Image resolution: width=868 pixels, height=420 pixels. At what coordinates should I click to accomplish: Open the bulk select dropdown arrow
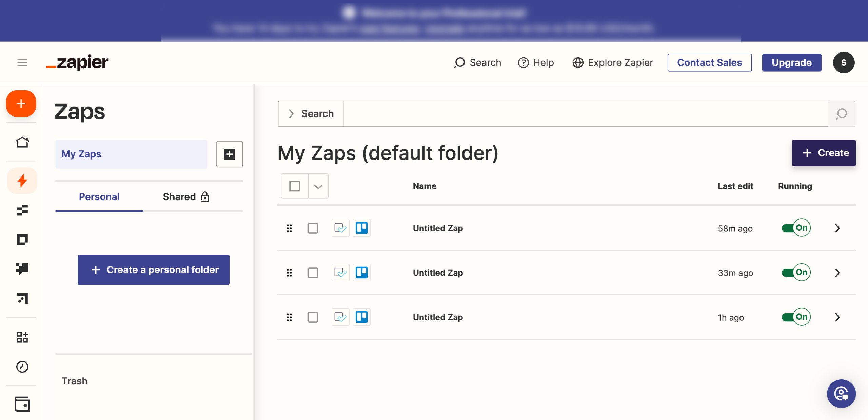[318, 186]
